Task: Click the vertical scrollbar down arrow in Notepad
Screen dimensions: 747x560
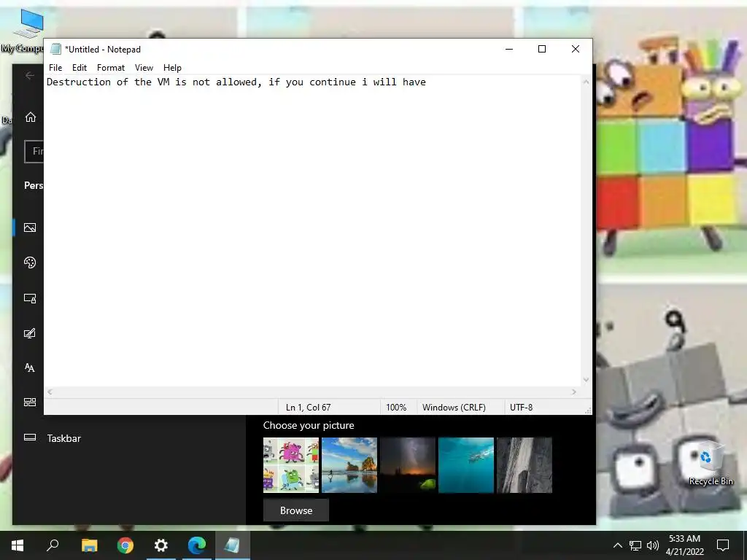Action: (x=586, y=380)
